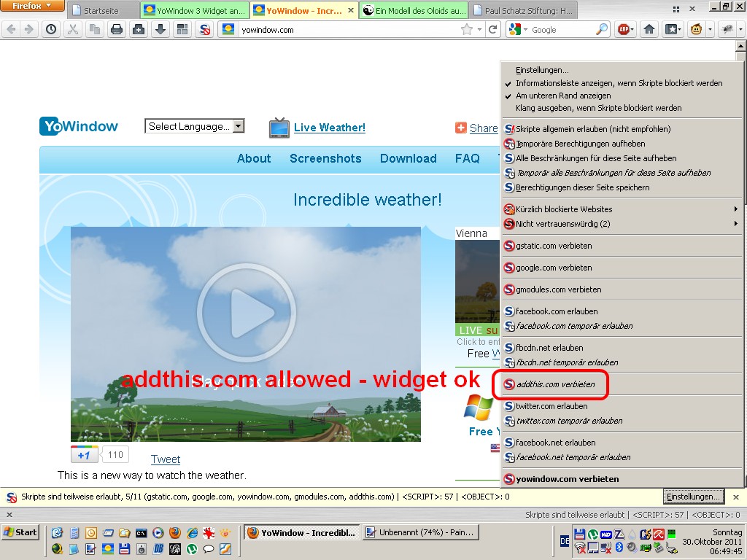This screenshot has height=560, width=747.
Task: Click the 'Tweet' link
Action: point(166,459)
